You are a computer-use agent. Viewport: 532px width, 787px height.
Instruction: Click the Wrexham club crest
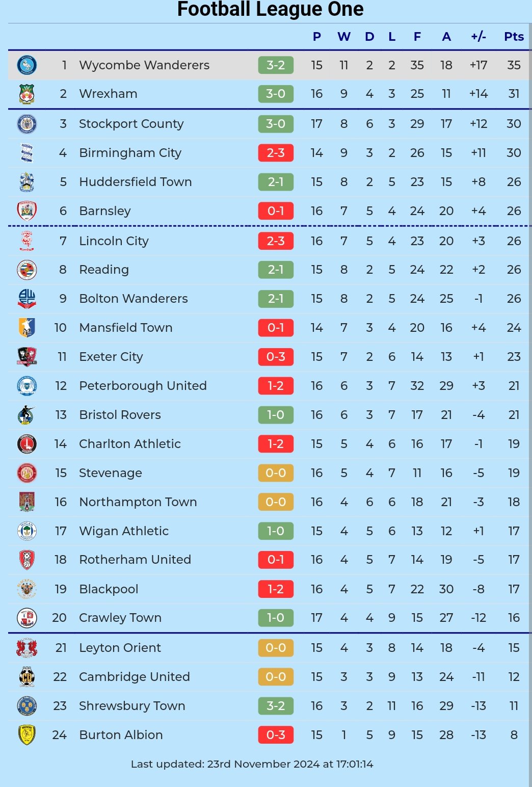click(x=26, y=94)
